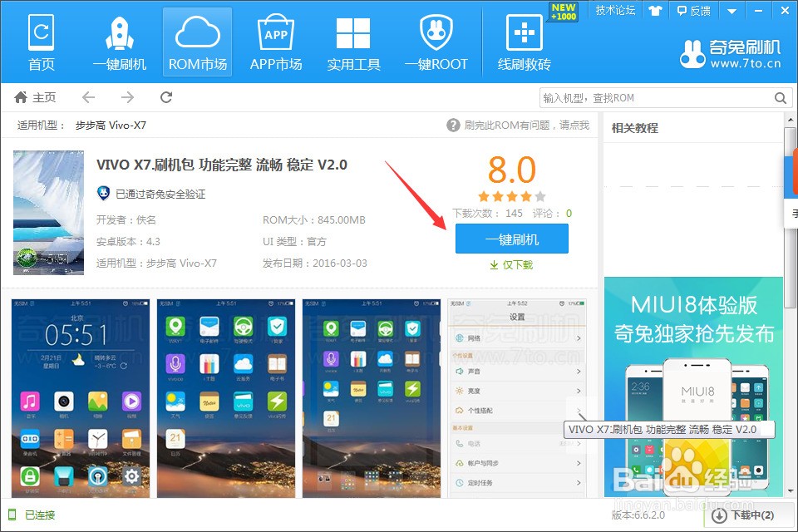Click the ROM大小：845.00MB text

coord(314,220)
